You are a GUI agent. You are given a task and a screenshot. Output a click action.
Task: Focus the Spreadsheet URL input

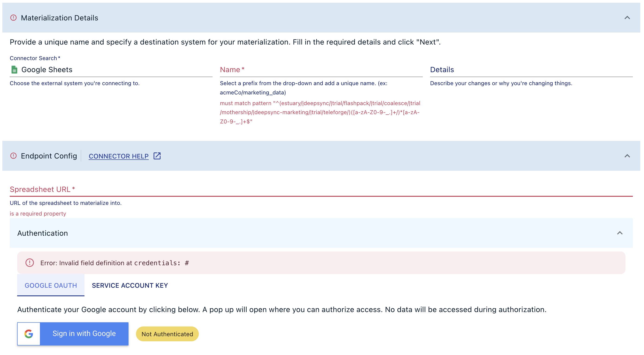point(320,190)
